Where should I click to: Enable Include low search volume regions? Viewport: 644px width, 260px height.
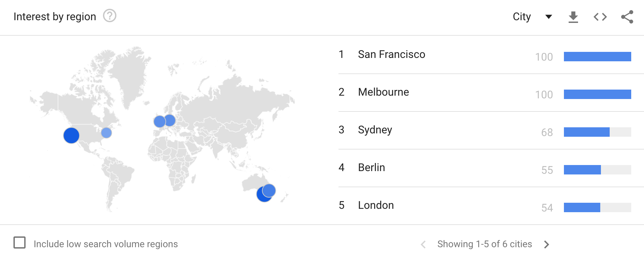click(20, 242)
